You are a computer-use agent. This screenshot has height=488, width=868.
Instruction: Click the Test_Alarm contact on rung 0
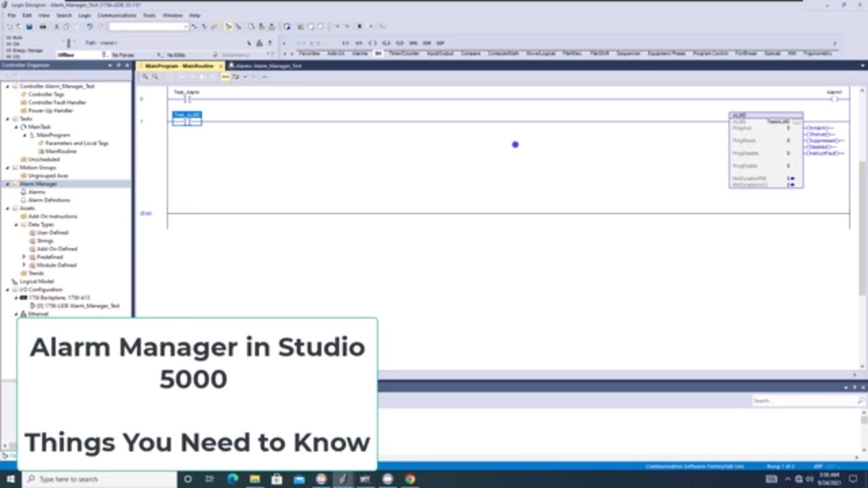(186, 99)
